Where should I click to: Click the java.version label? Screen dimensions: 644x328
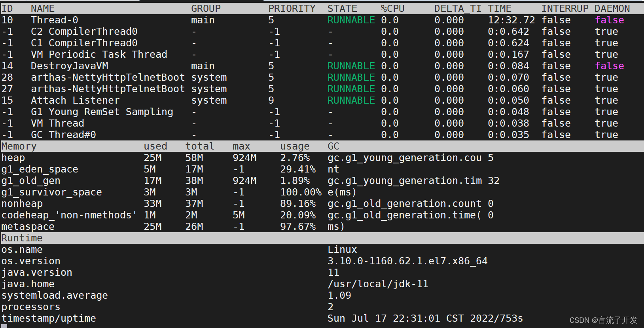coord(37,272)
